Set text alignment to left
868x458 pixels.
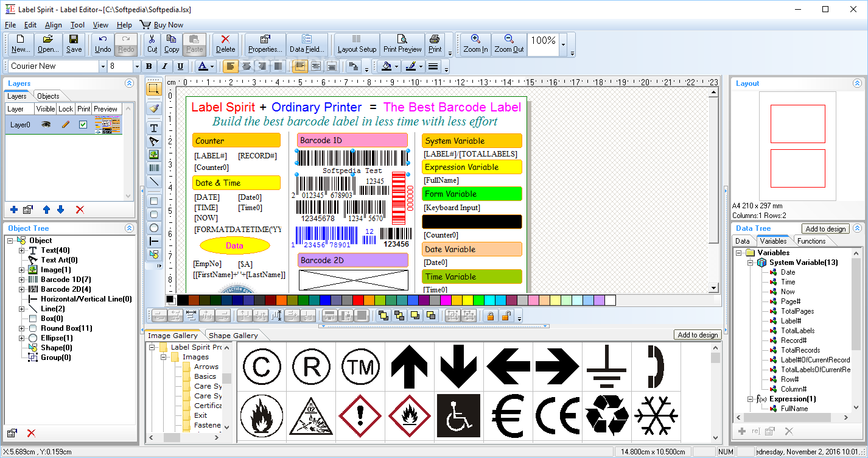(231, 66)
